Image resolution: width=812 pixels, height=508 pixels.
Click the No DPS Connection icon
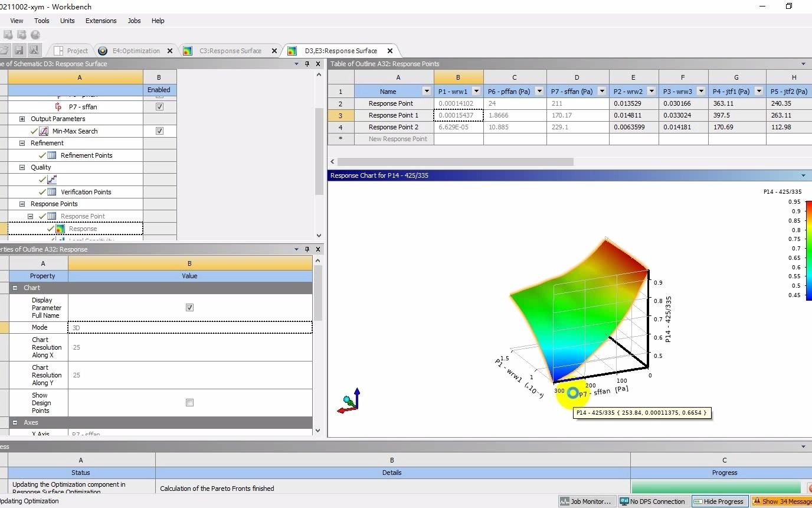point(624,502)
